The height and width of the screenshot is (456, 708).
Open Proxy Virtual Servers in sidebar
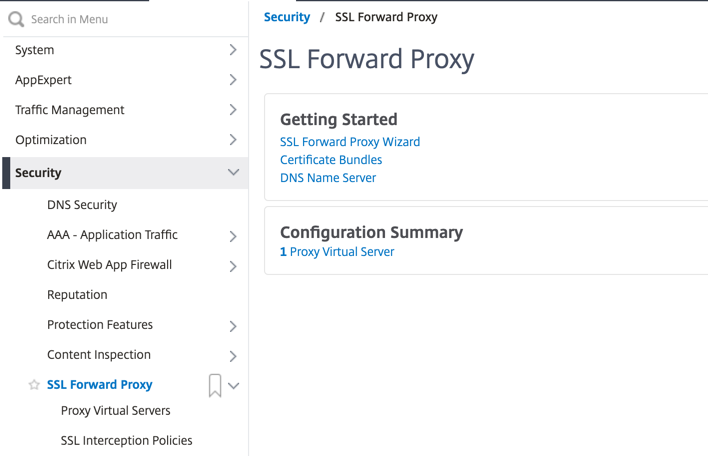116,411
